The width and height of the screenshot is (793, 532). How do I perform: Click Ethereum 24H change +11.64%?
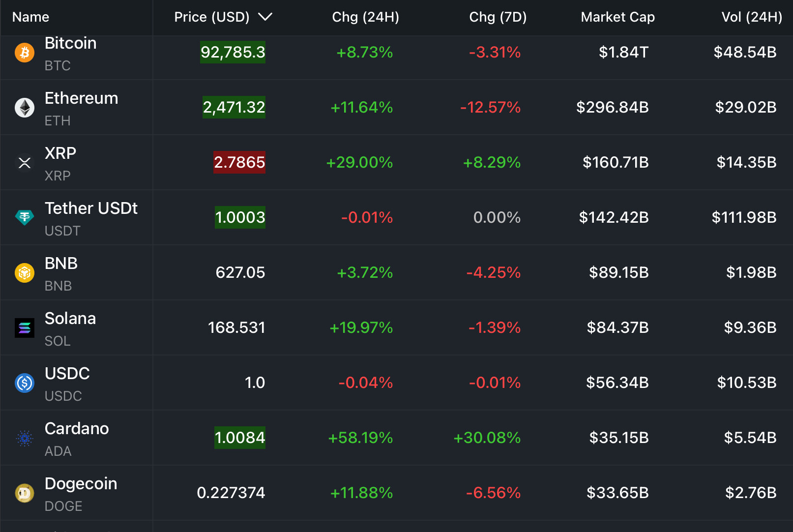[x=362, y=107]
